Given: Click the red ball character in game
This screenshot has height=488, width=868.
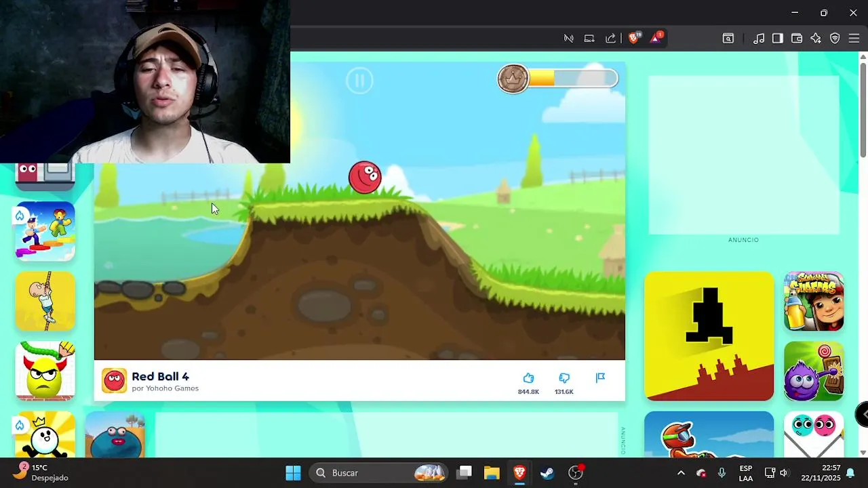Looking at the screenshot, I should (x=365, y=178).
